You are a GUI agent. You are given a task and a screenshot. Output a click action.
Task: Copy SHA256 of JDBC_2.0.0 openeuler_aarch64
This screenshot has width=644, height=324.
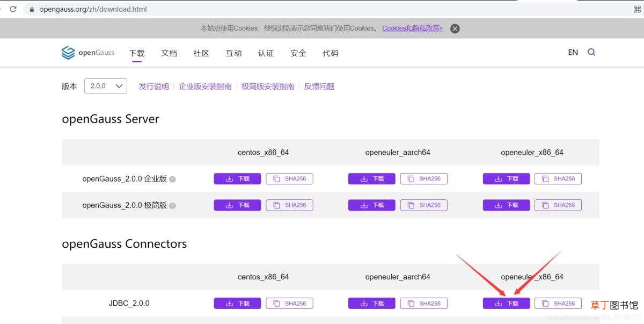pos(424,304)
